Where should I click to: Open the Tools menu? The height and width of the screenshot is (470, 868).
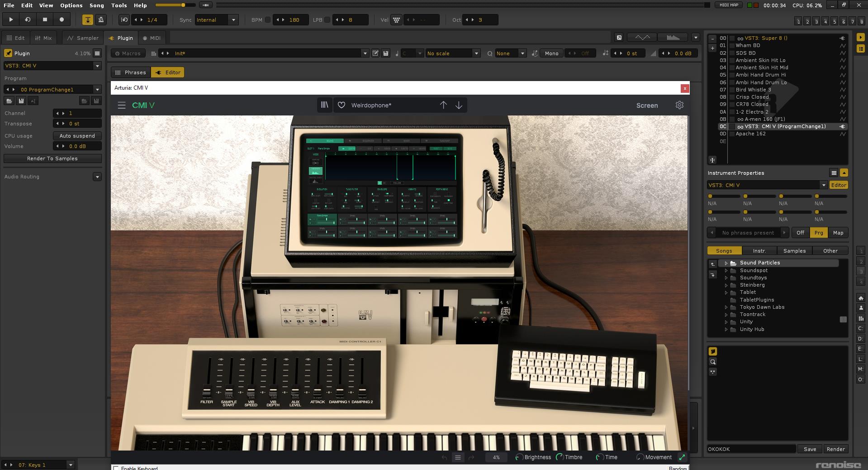coord(119,5)
